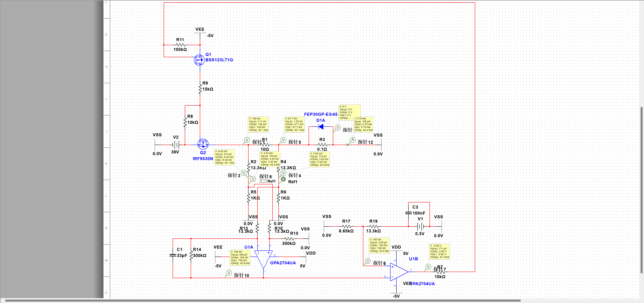Click the 5.02 mV probe readout box

(320, 159)
